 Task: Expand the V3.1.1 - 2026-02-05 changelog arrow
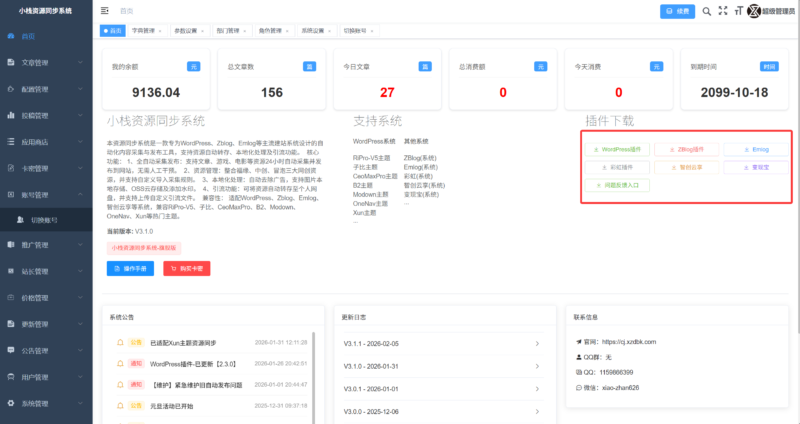[x=537, y=343]
